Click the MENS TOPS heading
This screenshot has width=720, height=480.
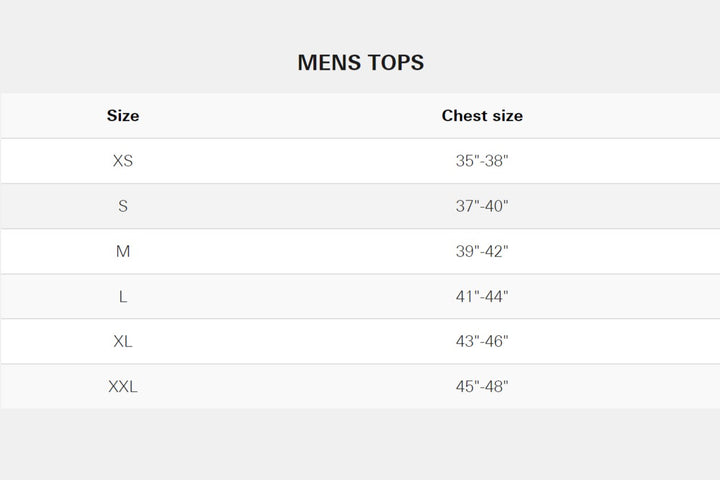[360, 62]
